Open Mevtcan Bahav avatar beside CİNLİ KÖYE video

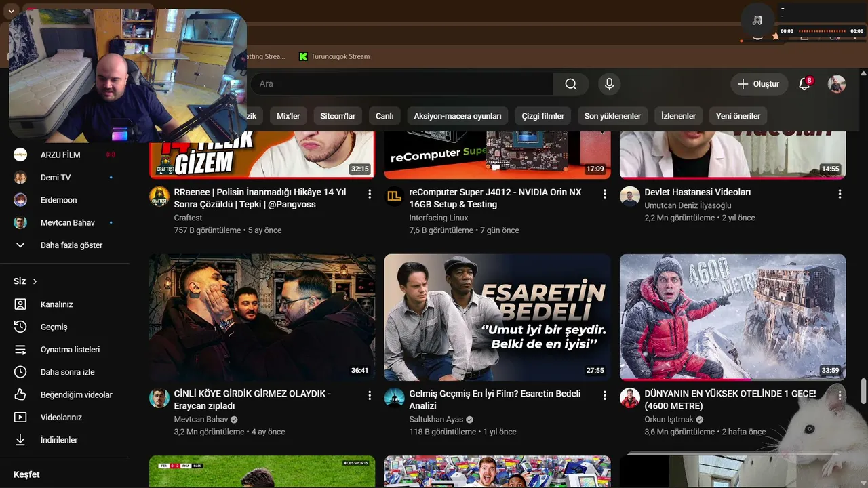pyautogui.click(x=159, y=398)
